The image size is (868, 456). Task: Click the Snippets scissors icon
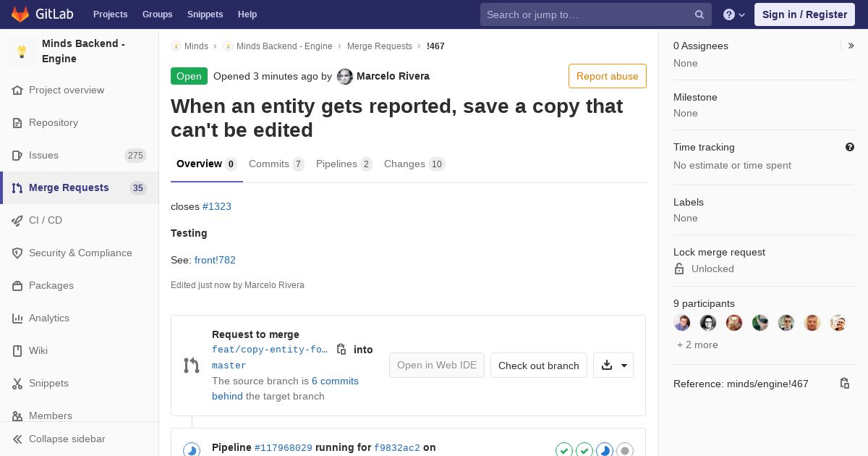pos(17,383)
